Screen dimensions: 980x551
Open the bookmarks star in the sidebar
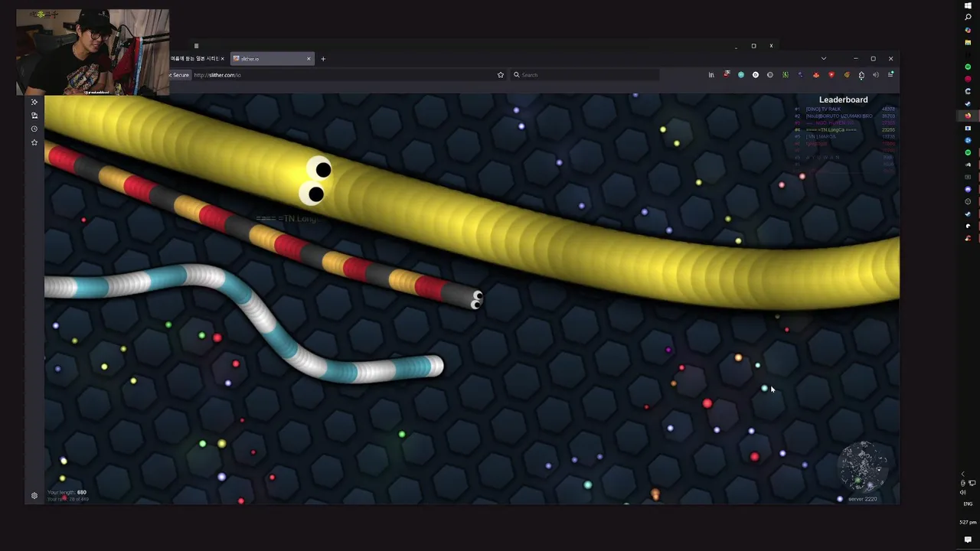34,142
